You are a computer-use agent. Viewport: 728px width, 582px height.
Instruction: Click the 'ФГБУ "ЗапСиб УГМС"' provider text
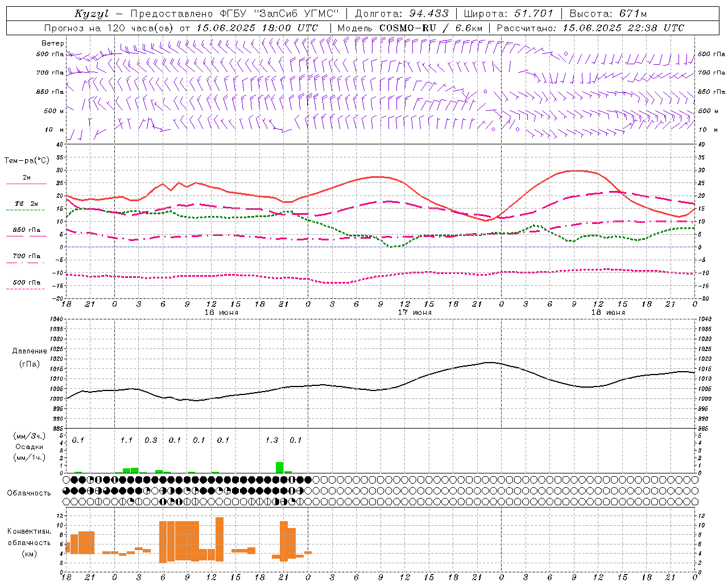tap(279, 14)
